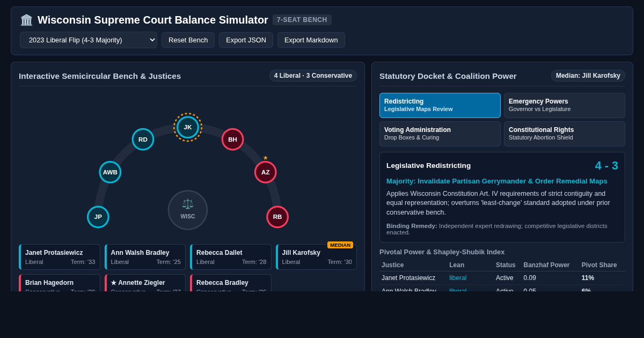Open the Jill Karofsky justice card

(x=316, y=257)
